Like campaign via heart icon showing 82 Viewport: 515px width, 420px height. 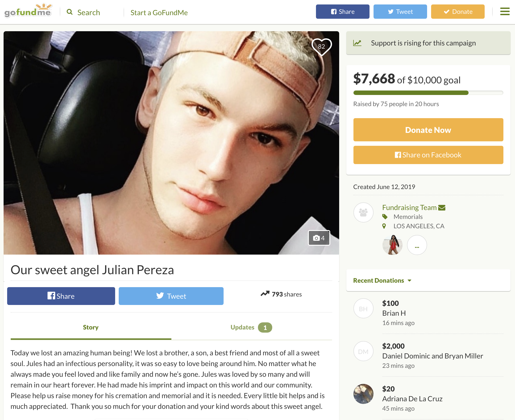pyautogui.click(x=321, y=46)
